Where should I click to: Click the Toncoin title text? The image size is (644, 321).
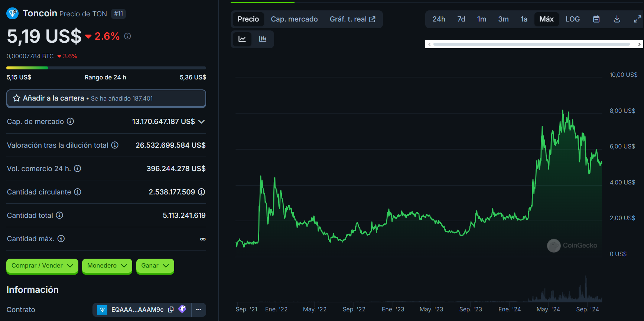point(40,13)
